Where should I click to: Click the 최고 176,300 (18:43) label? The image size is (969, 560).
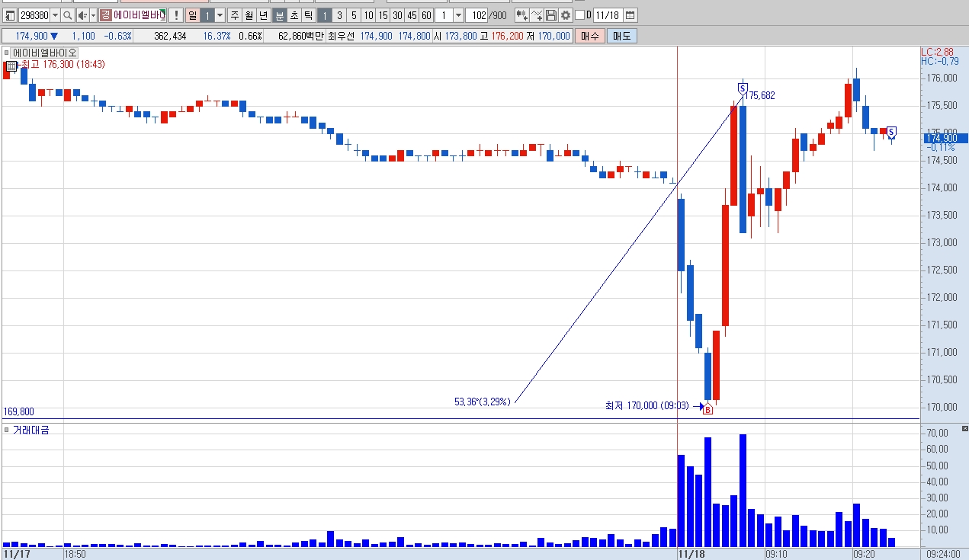click(63, 65)
